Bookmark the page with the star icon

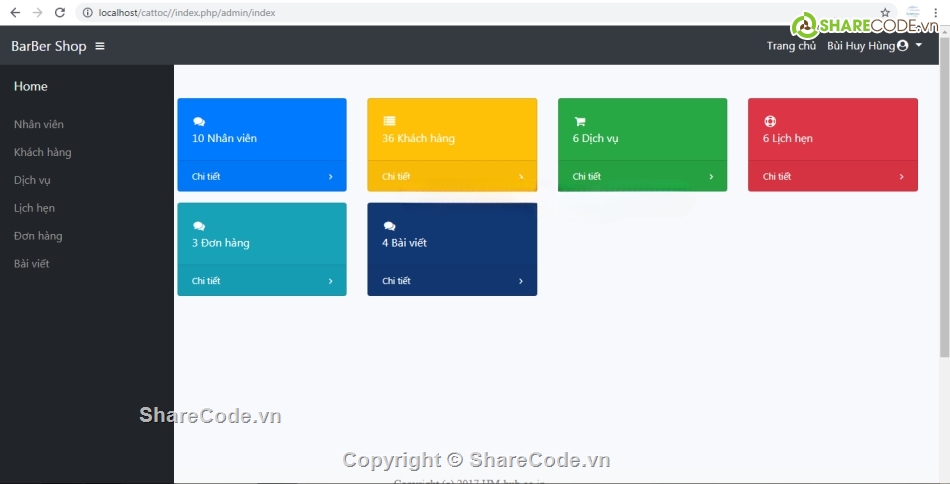(885, 13)
